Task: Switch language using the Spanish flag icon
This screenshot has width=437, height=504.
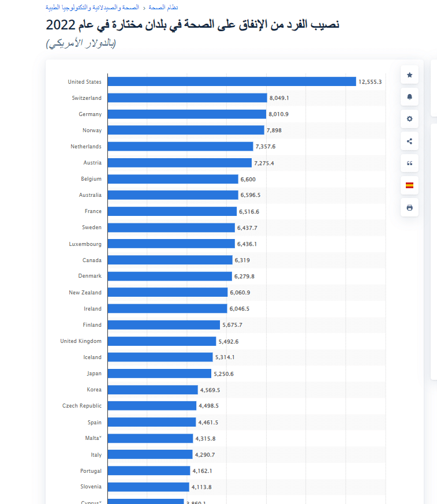Action: [x=409, y=185]
